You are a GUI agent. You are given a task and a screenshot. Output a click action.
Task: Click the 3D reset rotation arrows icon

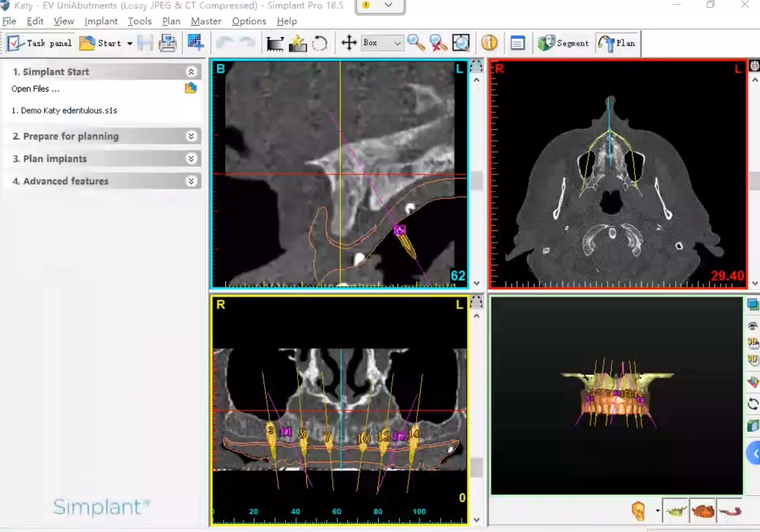pos(752,404)
